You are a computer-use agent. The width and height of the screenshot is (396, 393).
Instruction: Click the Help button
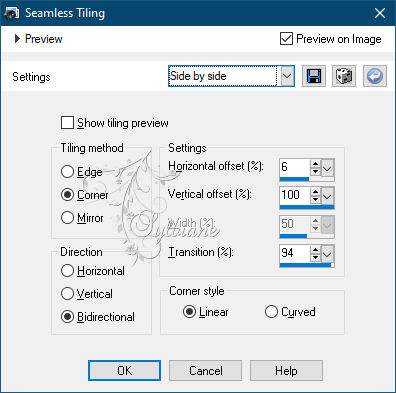pos(286,370)
